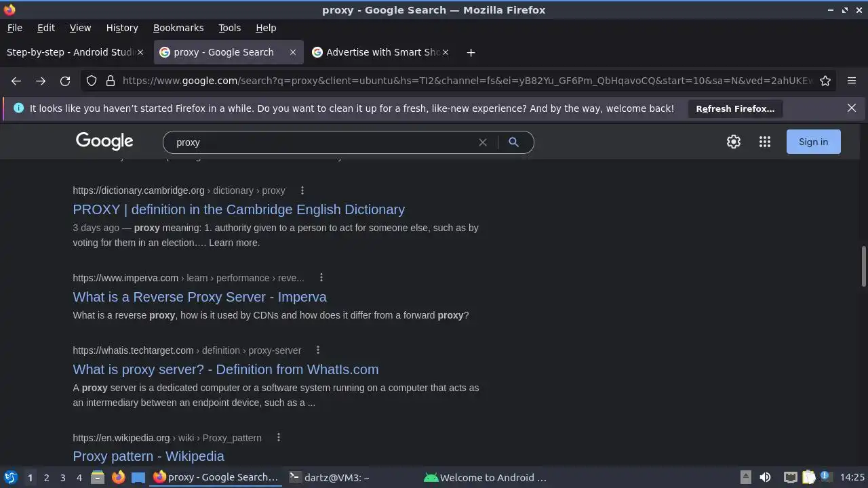Click the https://www.imperva.com breadcrumb text
Screen dimensions: 868x488
tap(125, 278)
